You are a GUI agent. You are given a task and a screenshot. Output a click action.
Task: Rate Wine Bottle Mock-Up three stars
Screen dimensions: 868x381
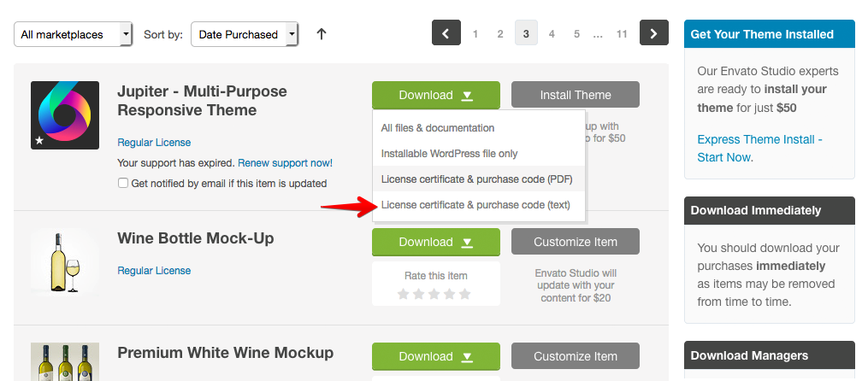[434, 294]
